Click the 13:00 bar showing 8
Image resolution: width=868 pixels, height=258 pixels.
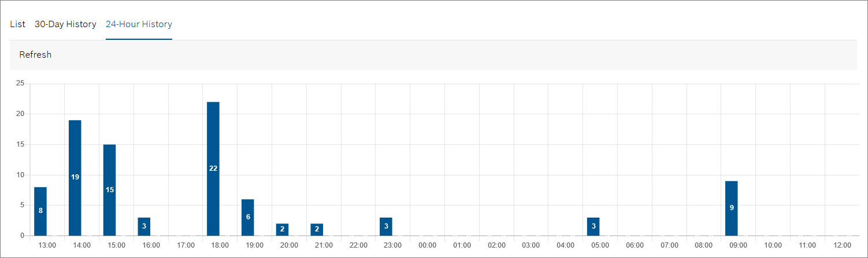coord(40,211)
